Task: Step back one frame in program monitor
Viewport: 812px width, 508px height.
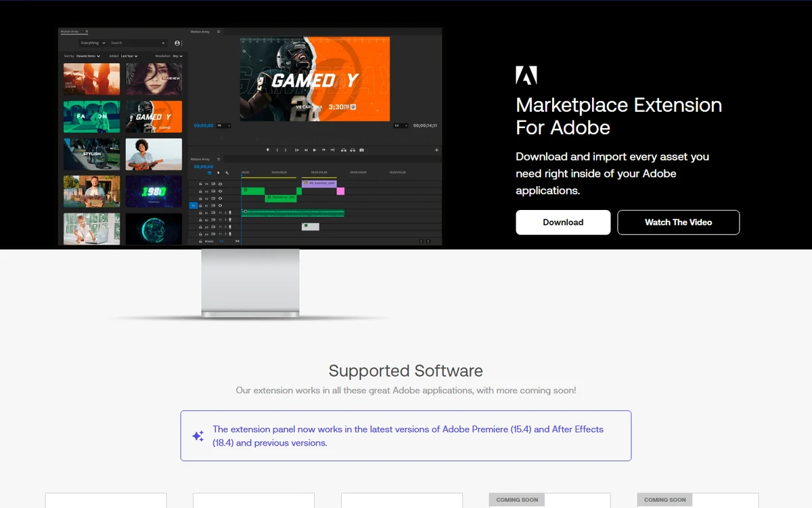Action: coord(306,150)
